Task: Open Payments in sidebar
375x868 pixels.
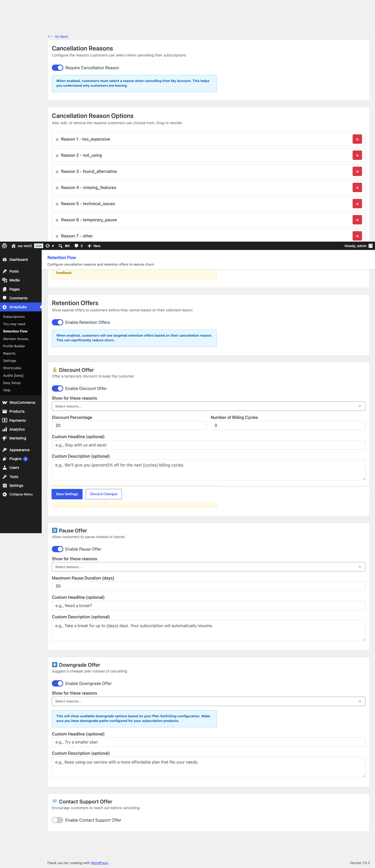Action: point(17,420)
